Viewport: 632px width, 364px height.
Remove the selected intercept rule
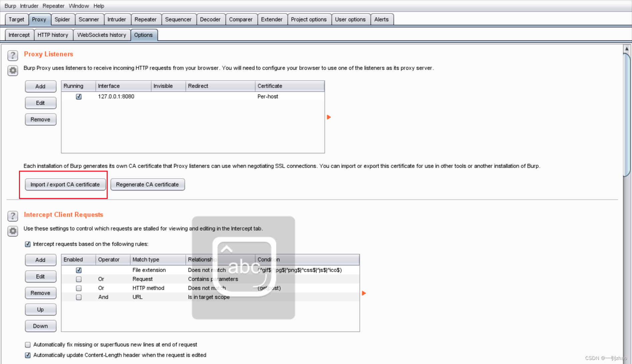point(41,293)
